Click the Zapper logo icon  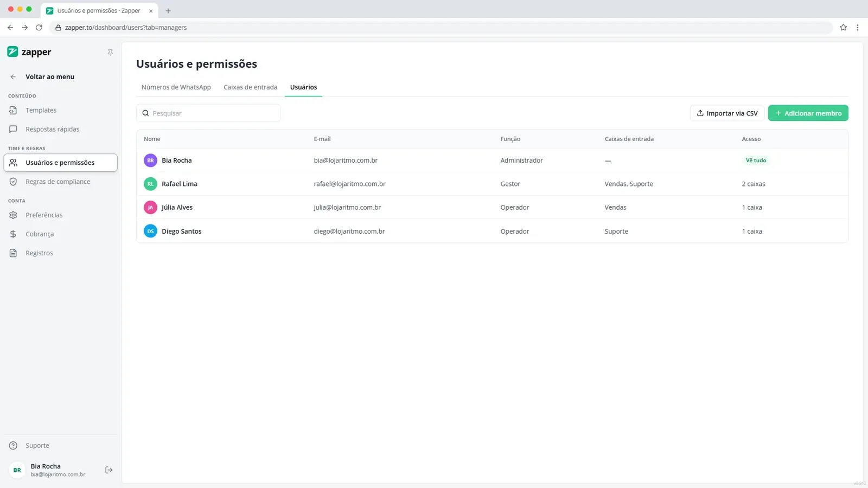12,52
